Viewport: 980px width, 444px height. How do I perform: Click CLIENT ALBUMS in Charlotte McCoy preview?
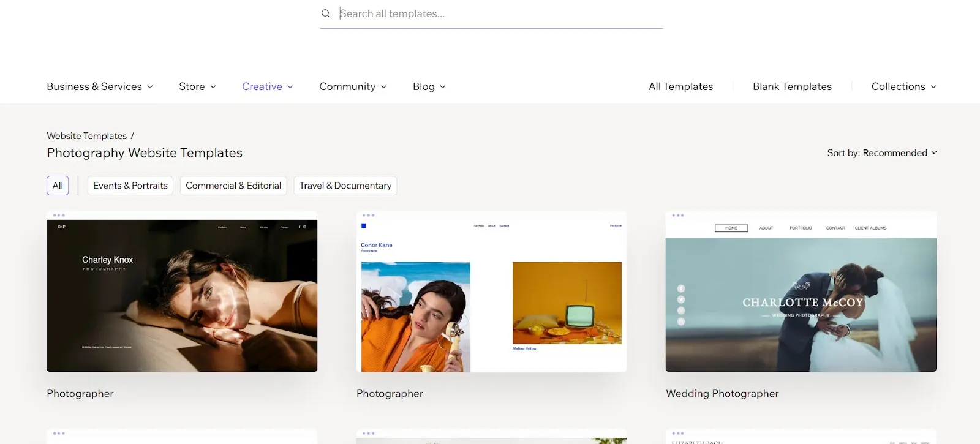click(x=870, y=228)
